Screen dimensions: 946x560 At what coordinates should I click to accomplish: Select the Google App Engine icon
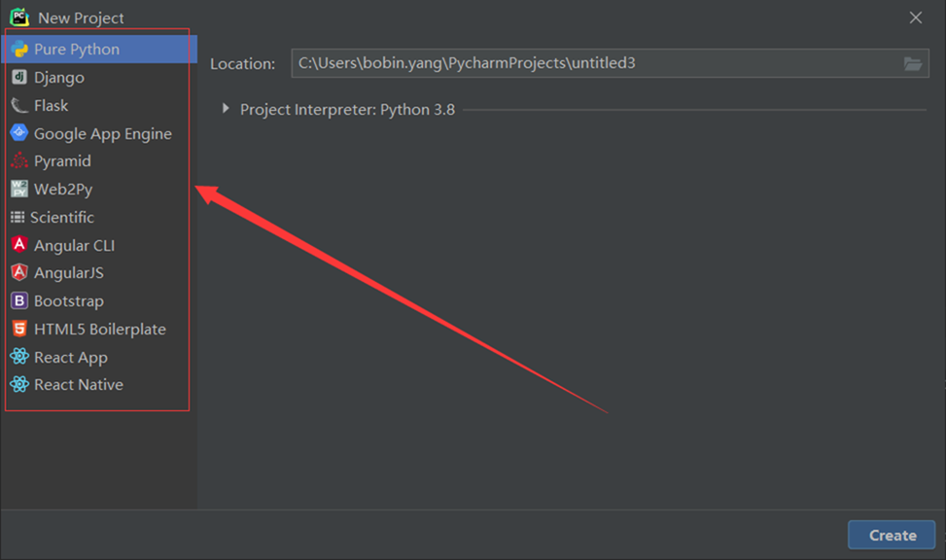(x=19, y=133)
